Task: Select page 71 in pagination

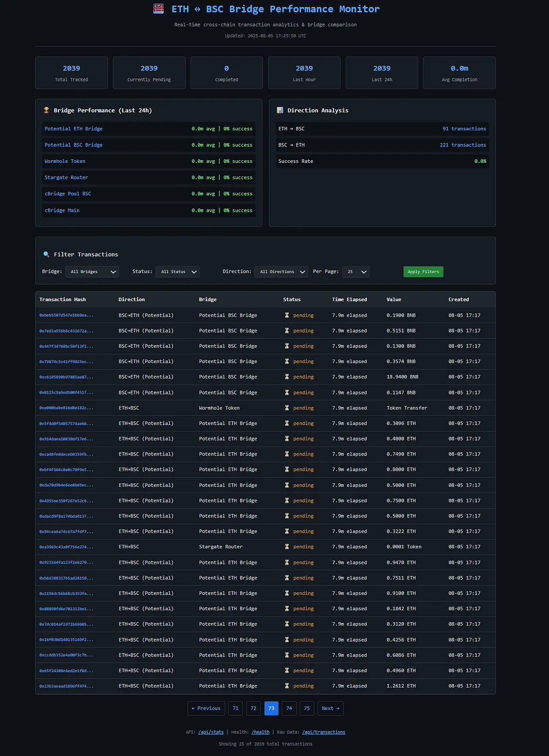Action: tap(236, 708)
